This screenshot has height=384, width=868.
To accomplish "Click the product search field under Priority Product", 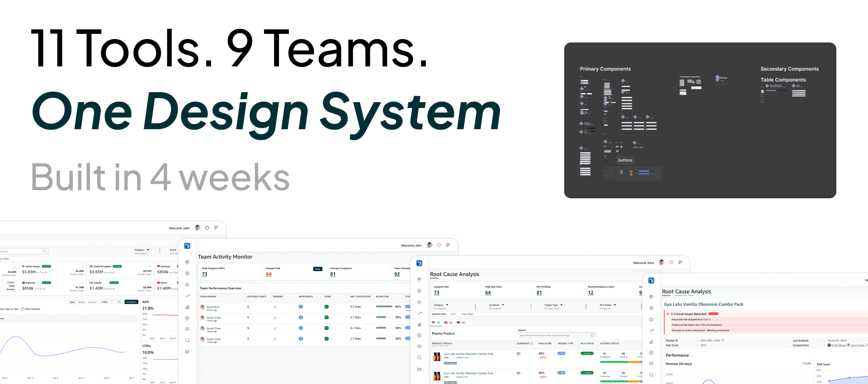I will pos(557,335).
